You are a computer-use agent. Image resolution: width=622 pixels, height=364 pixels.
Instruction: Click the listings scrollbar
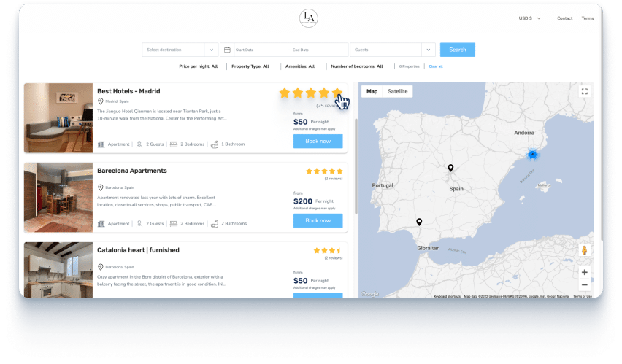coord(356,166)
